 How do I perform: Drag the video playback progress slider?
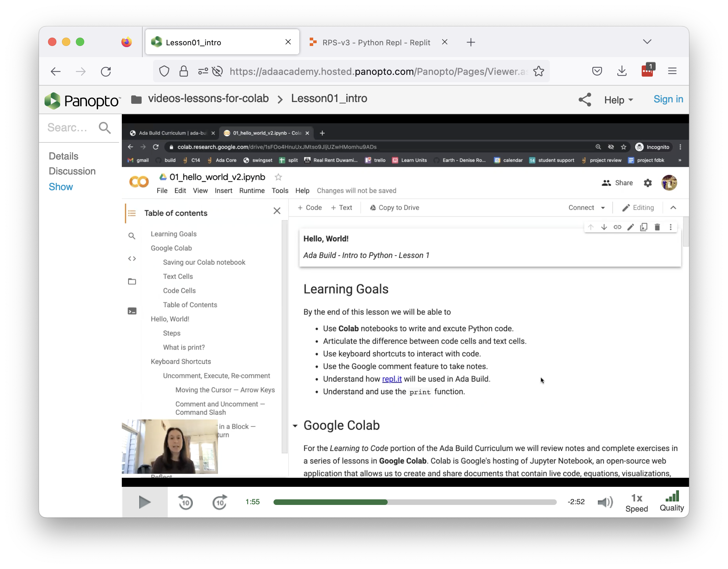(x=387, y=501)
